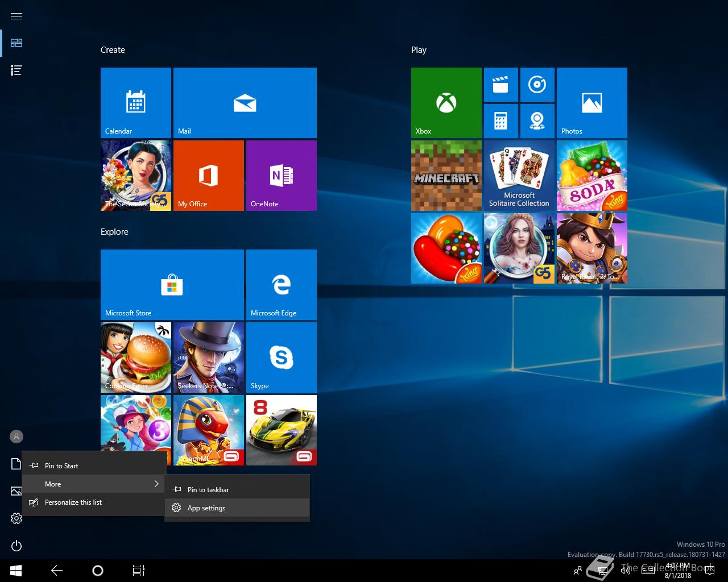Screen dimensions: 728x582
Task: Choose Pin to taskbar
Action: 237,489
